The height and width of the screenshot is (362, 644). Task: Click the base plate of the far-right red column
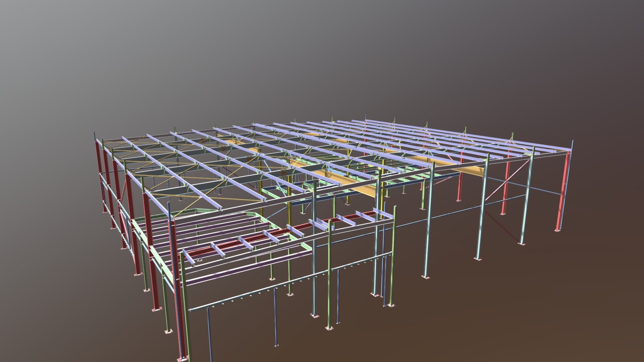pos(558,231)
